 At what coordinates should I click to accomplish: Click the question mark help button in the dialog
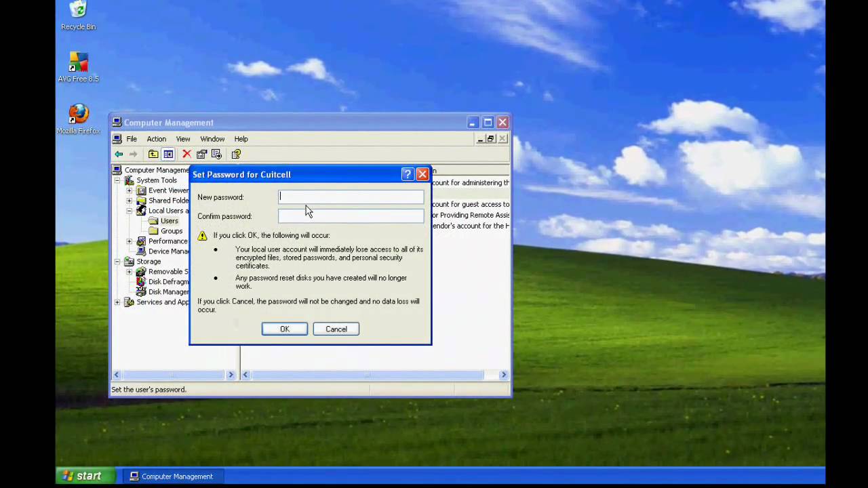(x=408, y=174)
